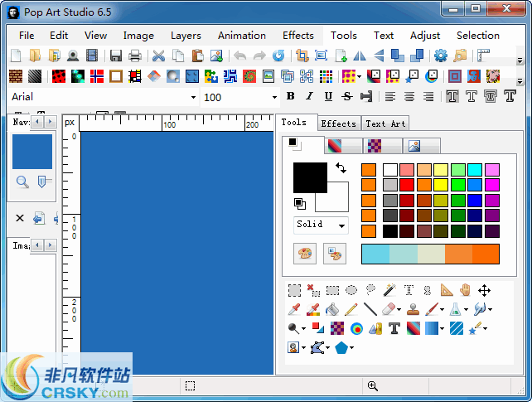
Task: Set text alignment to center
Action: 409,97
